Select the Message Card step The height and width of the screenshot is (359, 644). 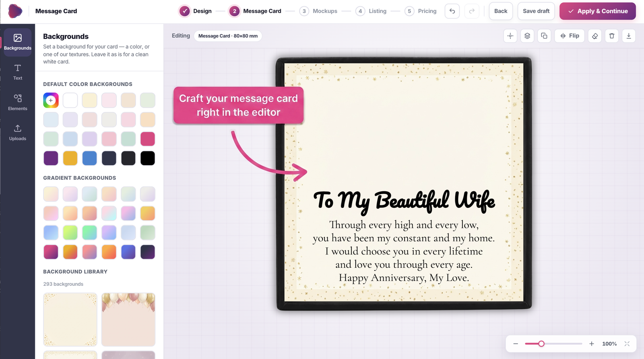[x=255, y=11]
